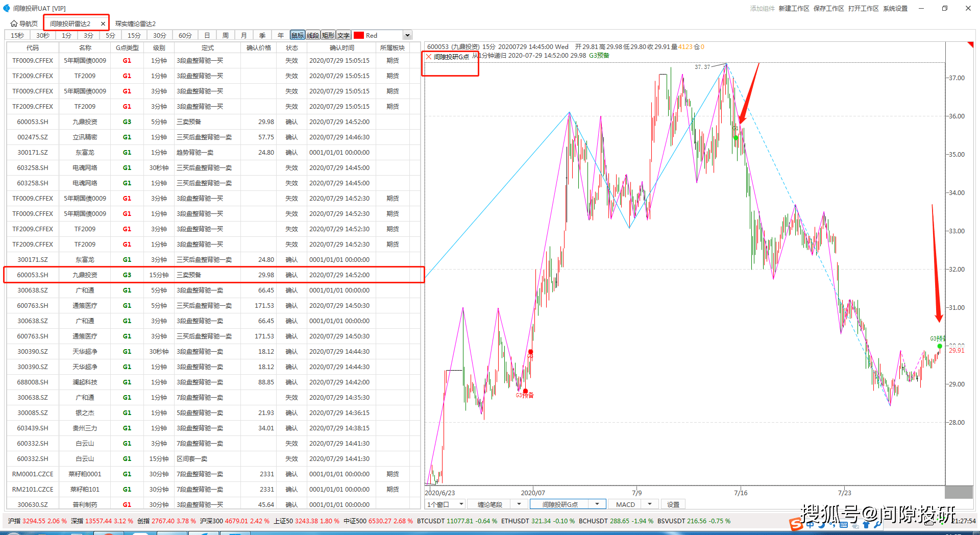Viewport: 980px width, 535px height.
Task: Click 打开工作区 in the title bar
Action: click(863, 9)
